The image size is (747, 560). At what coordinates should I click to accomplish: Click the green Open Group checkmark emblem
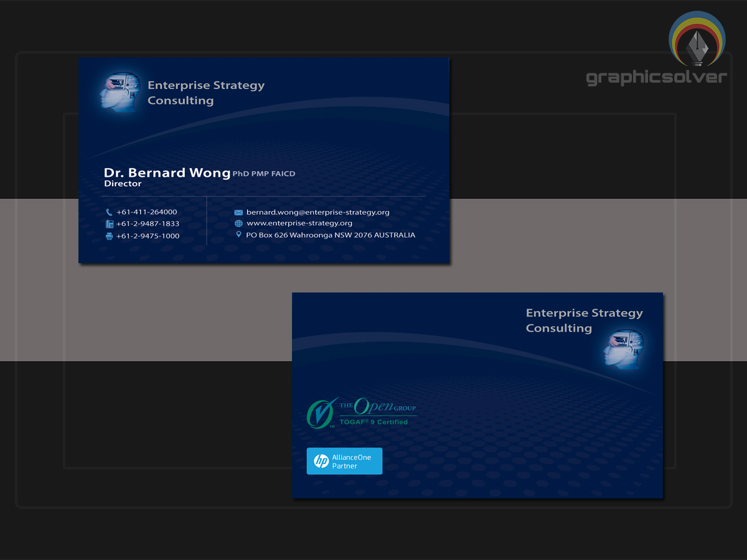point(322,413)
